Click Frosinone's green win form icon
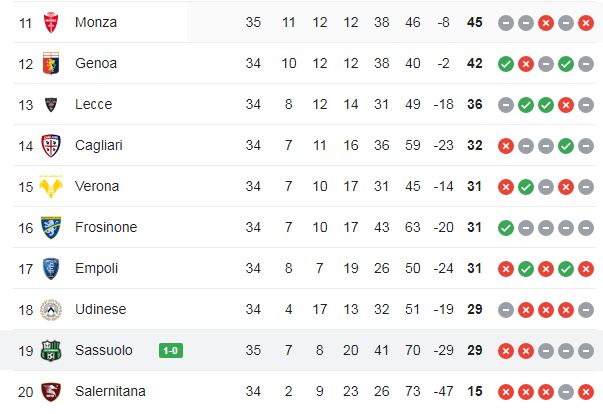The height and width of the screenshot is (414, 603). (x=506, y=228)
